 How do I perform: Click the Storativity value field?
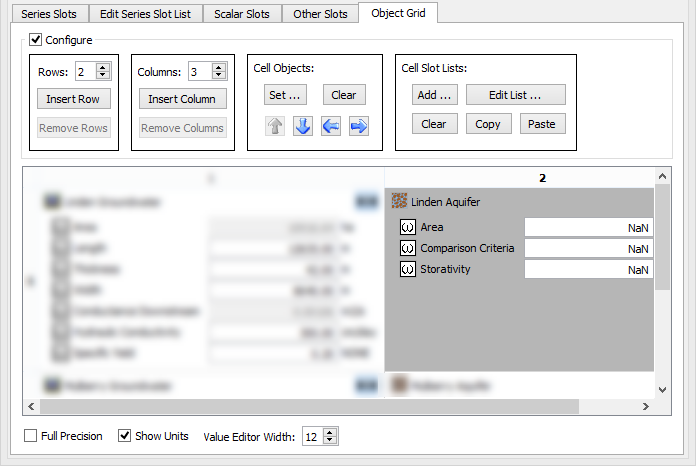coord(588,270)
